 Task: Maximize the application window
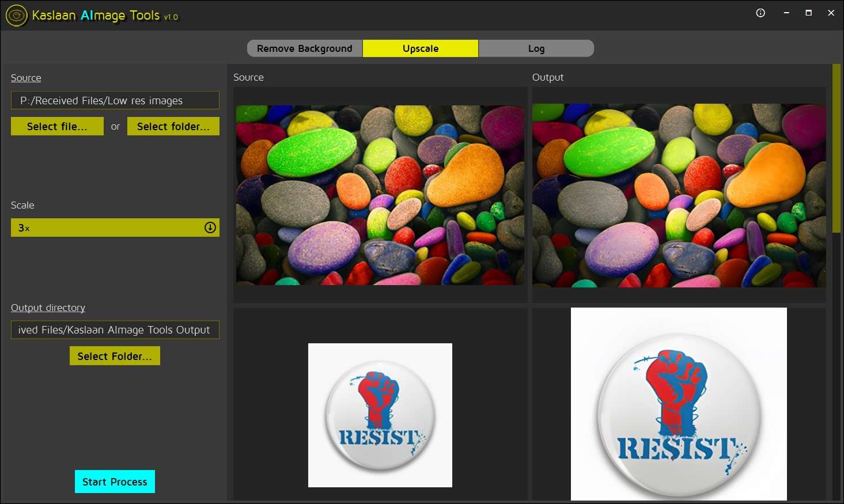pos(809,13)
